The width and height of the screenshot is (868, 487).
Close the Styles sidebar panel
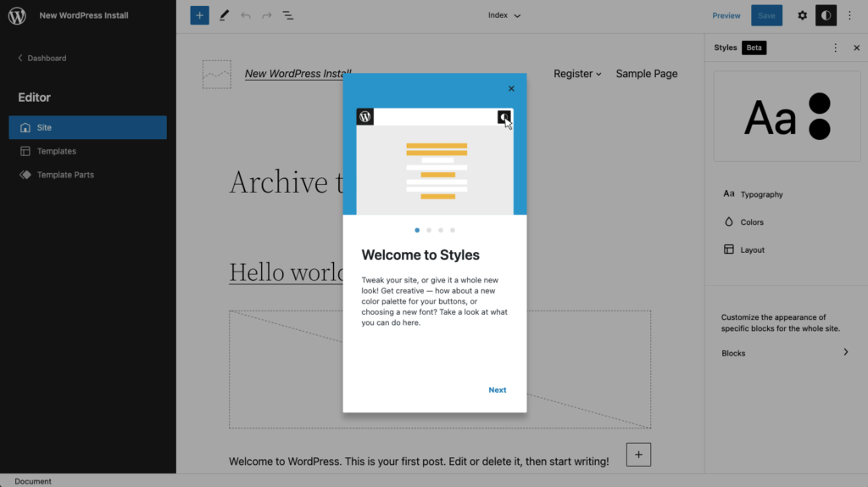click(856, 48)
